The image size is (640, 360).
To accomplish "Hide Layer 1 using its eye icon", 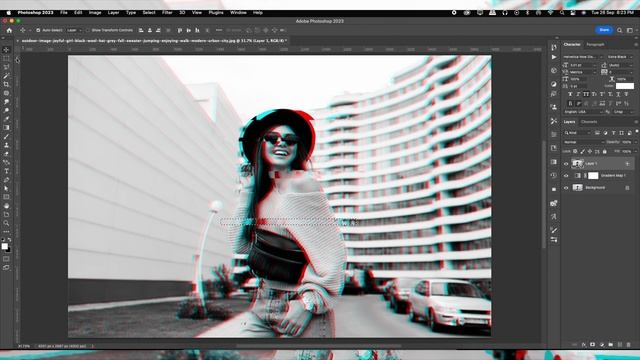I will click(x=566, y=164).
